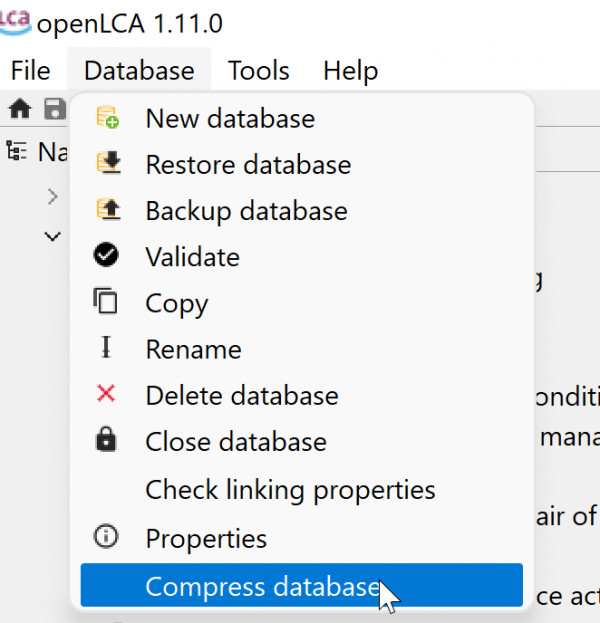Click the Save floppy disk icon

click(54, 109)
